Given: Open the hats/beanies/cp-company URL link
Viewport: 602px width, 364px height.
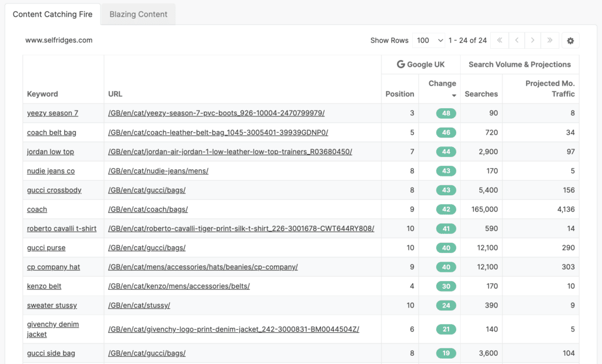Looking at the screenshot, I should point(203,267).
